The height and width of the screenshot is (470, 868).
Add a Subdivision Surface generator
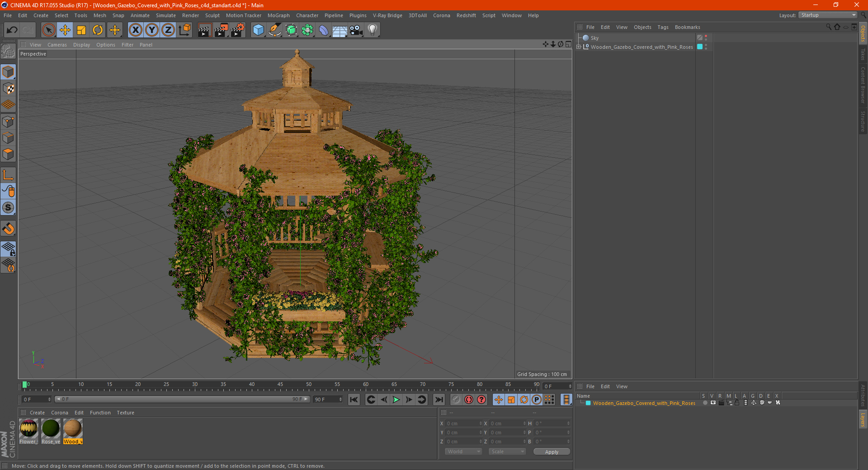point(291,30)
